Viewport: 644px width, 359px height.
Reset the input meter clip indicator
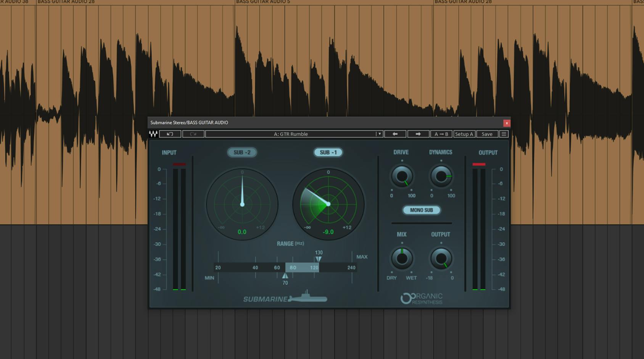[x=179, y=164]
